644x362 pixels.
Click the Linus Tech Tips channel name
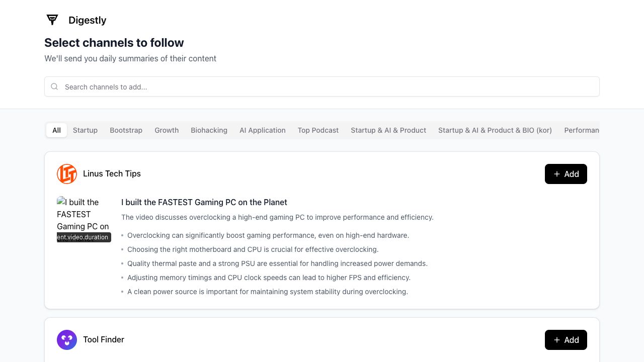click(112, 173)
